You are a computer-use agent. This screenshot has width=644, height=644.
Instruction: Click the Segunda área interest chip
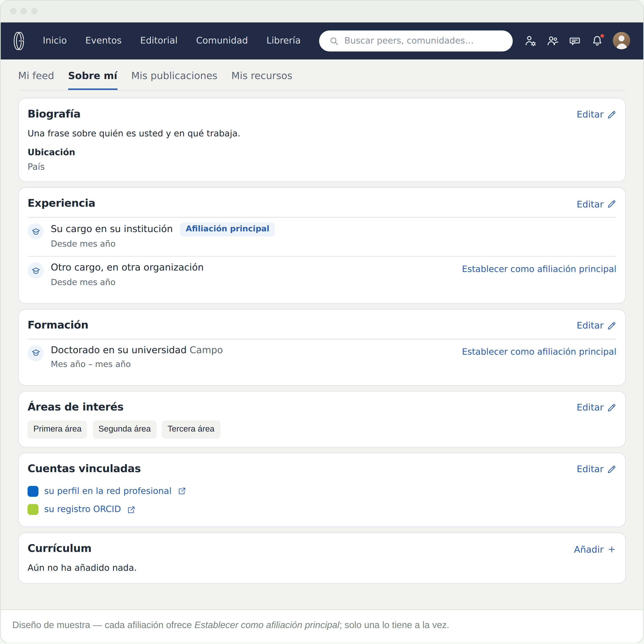point(124,429)
